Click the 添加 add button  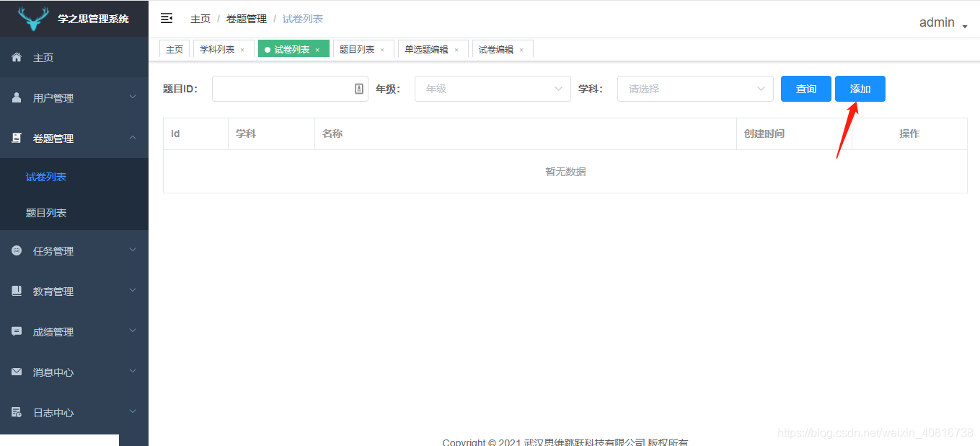click(860, 88)
